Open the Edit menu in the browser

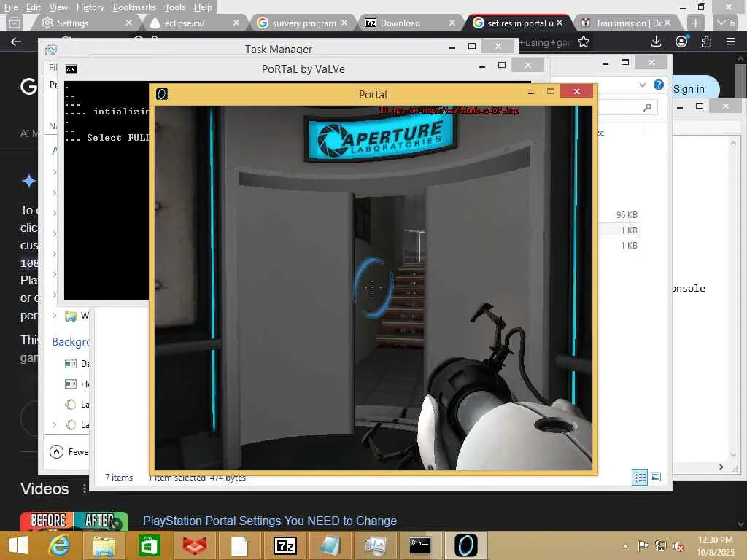[33, 7]
